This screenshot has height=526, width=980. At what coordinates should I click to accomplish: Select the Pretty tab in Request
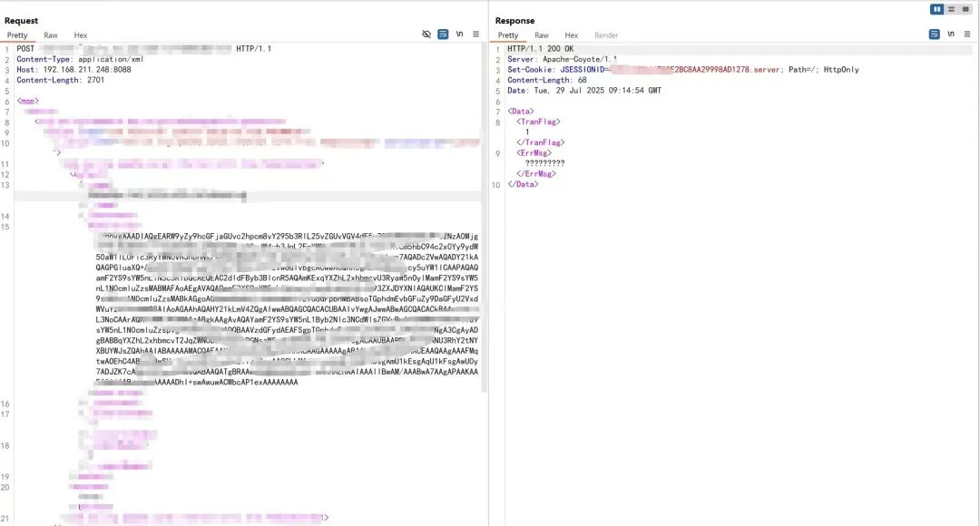coord(18,35)
